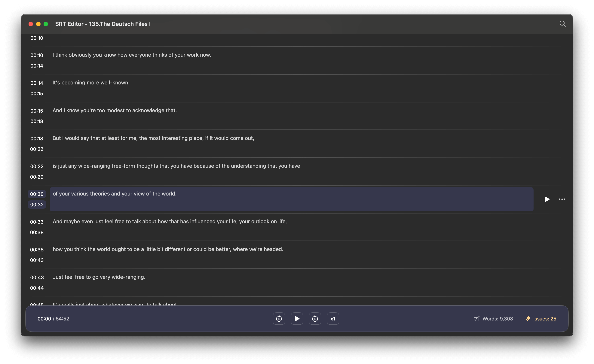
Task: Click the 00:33 start timestamp
Action: [x=37, y=222]
